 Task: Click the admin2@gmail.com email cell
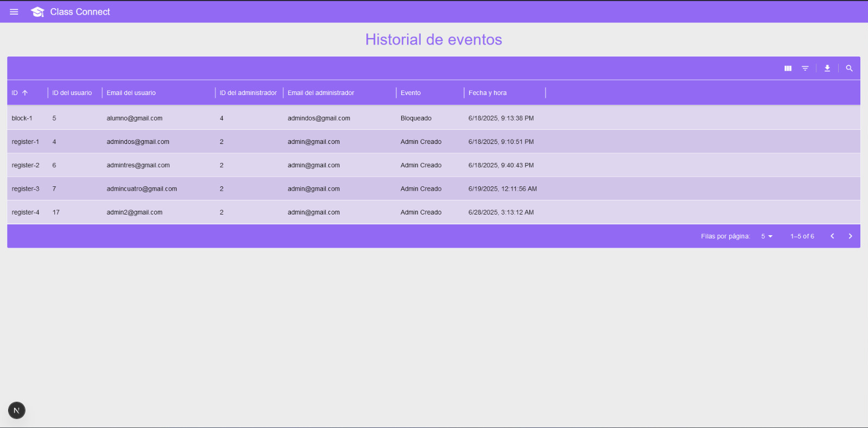point(135,212)
